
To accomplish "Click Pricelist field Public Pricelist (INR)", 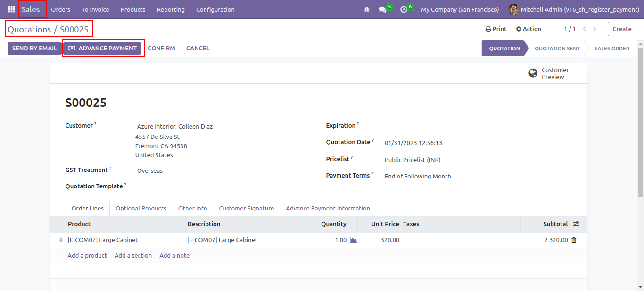I will point(413,160).
